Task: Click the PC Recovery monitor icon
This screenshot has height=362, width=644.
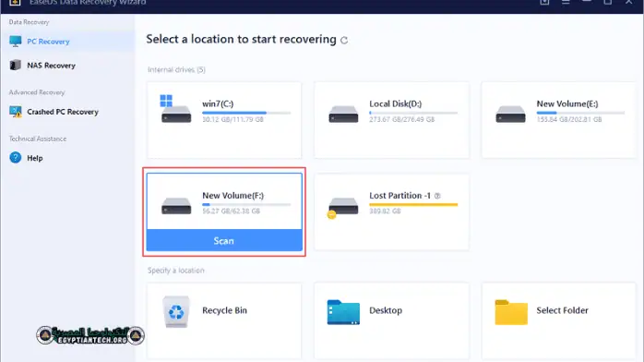Action: click(x=15, y=41)
